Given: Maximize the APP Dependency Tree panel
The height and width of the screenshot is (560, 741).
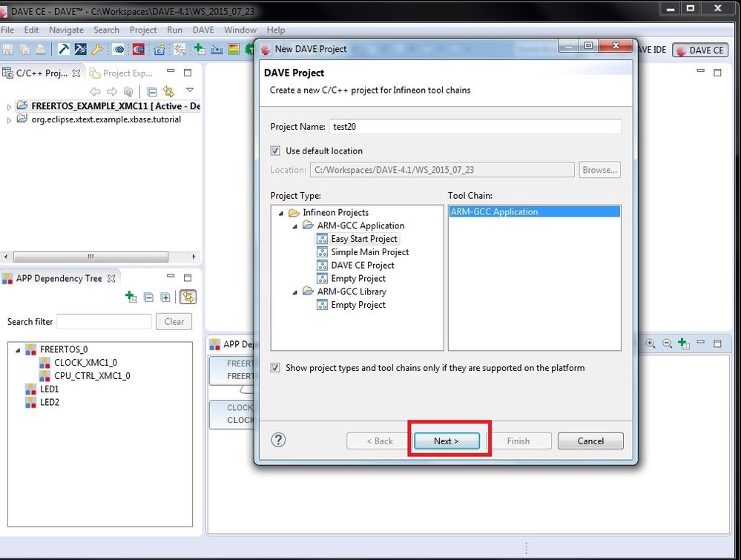Looking at the screenshot, I should click(188, 277).
